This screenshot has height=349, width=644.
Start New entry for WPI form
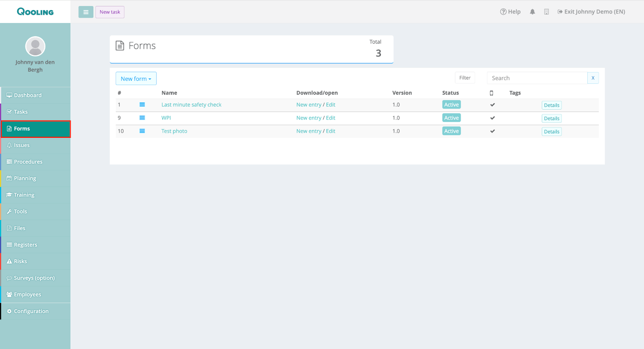click(309, 118)
